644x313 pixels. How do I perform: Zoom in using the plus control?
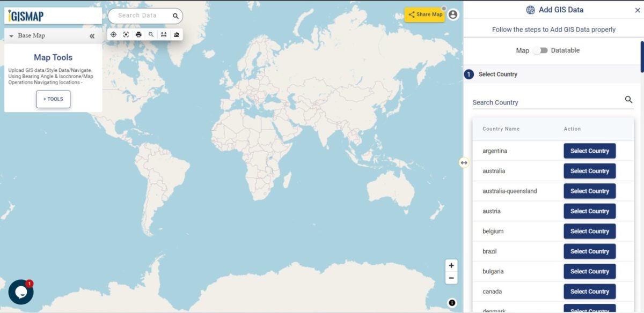pyautogui.click(x=451, y=265)
